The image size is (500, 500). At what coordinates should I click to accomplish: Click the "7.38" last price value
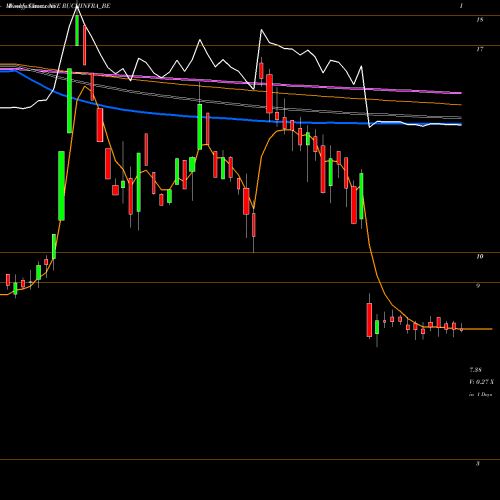[475, 370]
